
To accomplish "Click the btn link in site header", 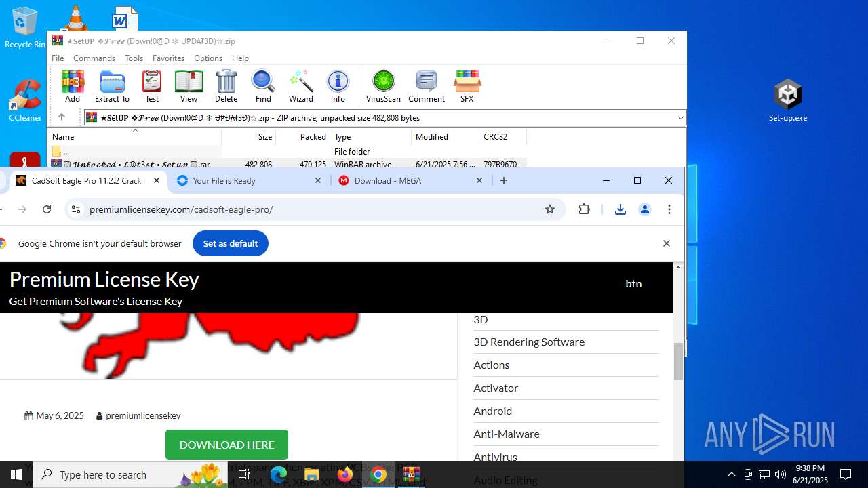I will (633, 283).
